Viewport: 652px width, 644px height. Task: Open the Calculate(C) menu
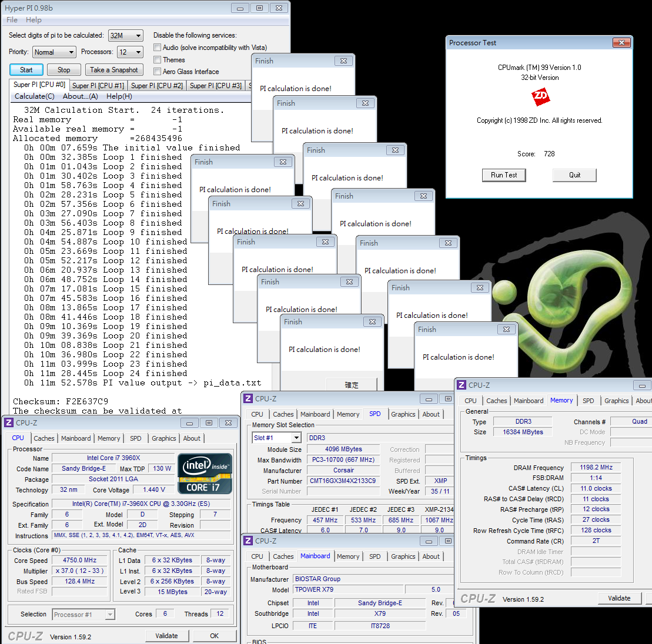point(35,96)
